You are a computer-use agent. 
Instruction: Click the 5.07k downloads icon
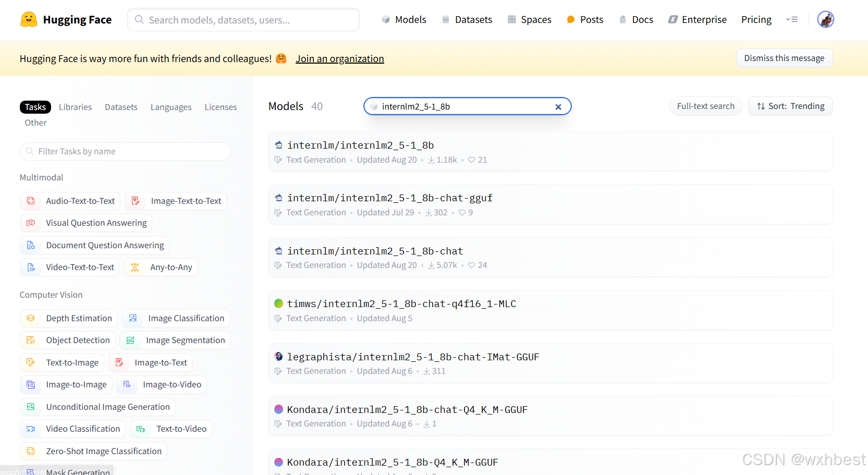point(431,265)
